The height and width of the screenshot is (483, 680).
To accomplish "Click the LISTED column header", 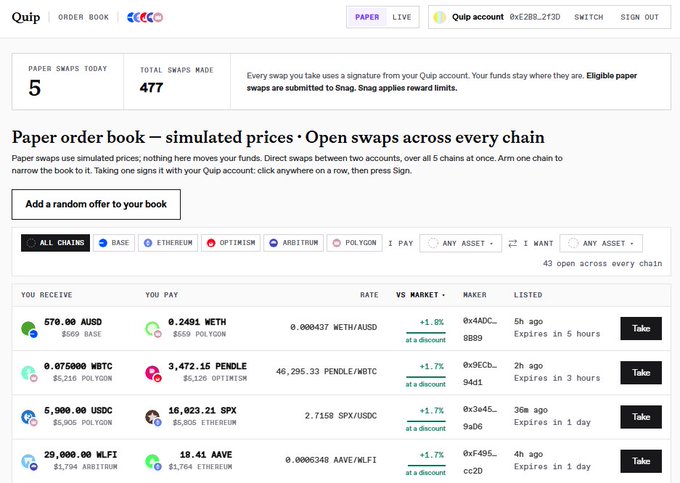I will pyautogui.click(x=528, y=295).
